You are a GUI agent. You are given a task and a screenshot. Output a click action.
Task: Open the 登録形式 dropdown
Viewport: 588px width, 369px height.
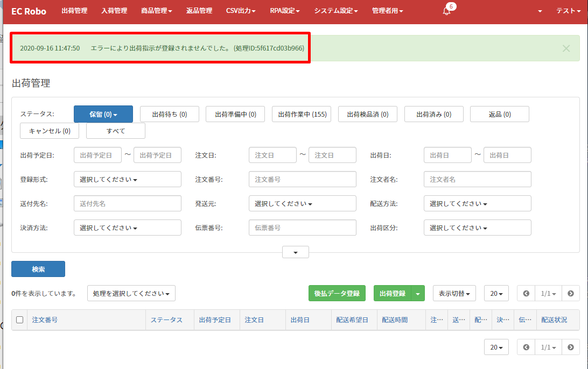pyautogui.click(x=128, y=180)
